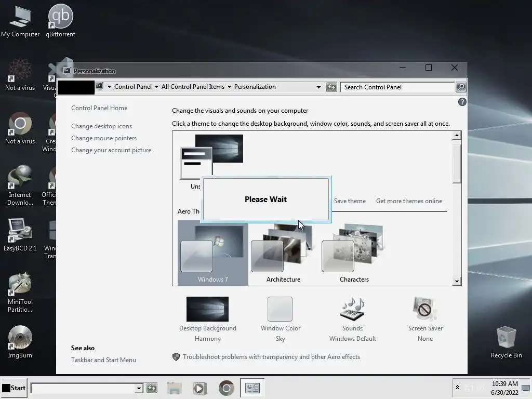Open Desktop Background Harmony settings
The height and width of the screenshot is (399, 532).
click(x=208, y=320)
